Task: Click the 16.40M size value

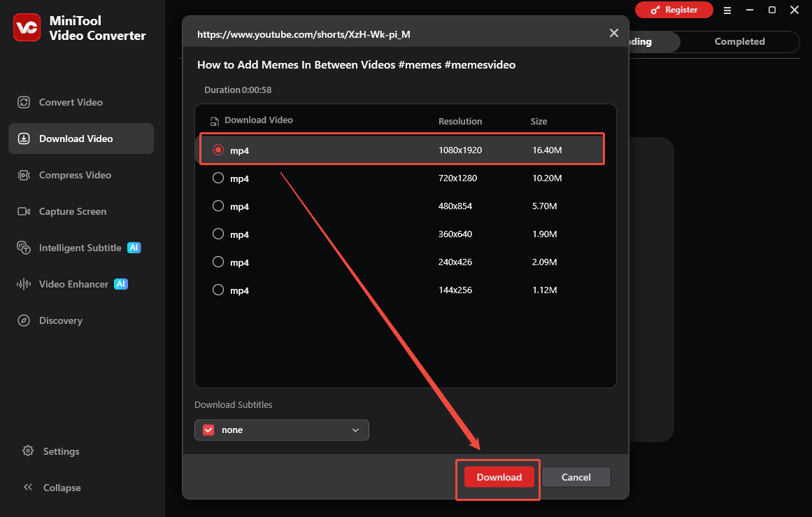Action: 547,150
